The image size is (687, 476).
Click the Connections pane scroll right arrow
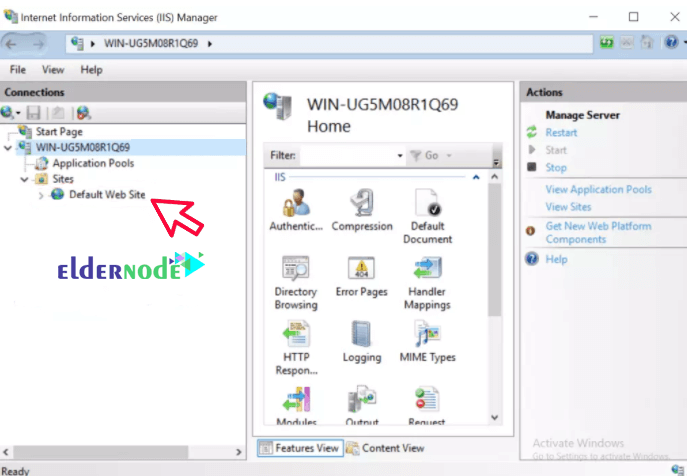tap(238, 452)
